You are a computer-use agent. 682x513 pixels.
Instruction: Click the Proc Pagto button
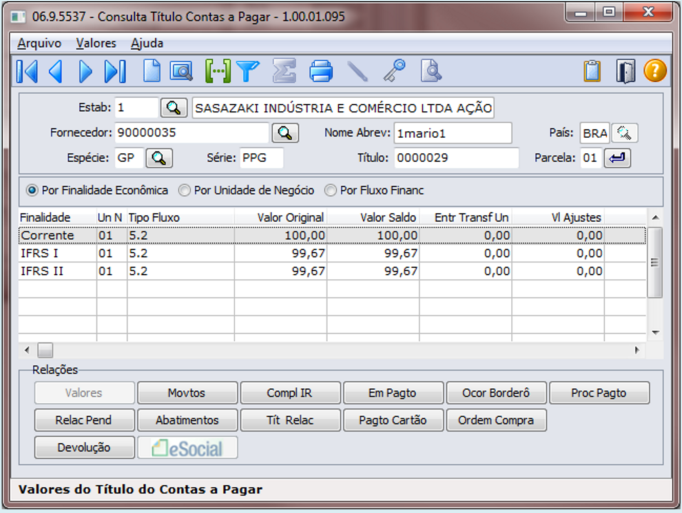(599, 393)
